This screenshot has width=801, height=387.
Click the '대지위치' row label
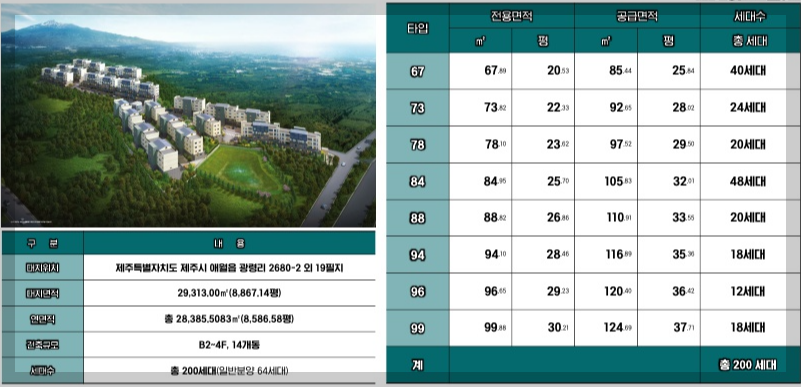(x=42, y=268)
